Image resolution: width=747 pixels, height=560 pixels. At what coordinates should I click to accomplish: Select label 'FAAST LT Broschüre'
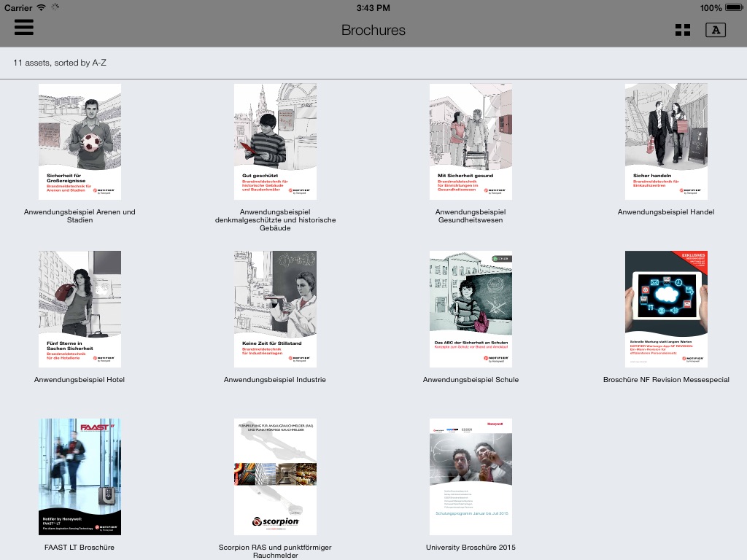pyautogui.click(x=80, y=547)
